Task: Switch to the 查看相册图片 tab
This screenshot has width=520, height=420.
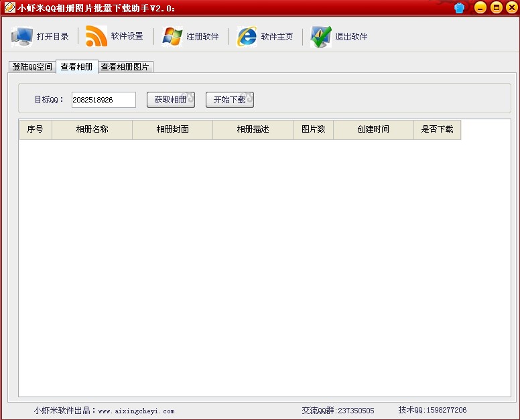Action: pos(125,67)
